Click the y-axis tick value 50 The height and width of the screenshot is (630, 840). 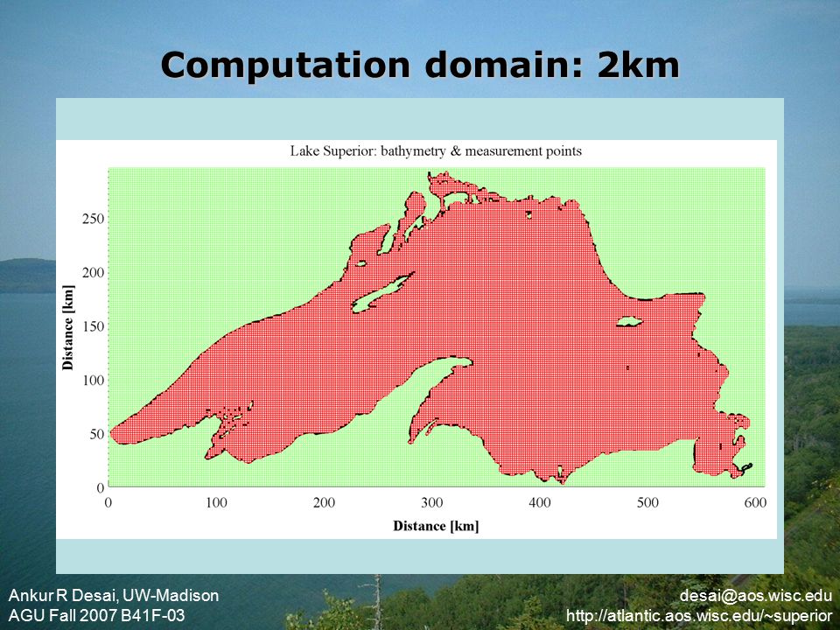point(97,434)
